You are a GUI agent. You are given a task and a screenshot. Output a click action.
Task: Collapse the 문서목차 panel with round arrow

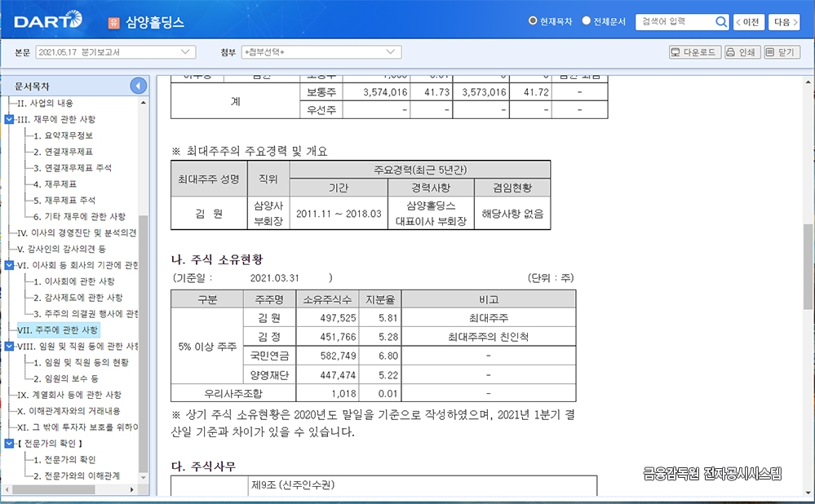(138, 86)
